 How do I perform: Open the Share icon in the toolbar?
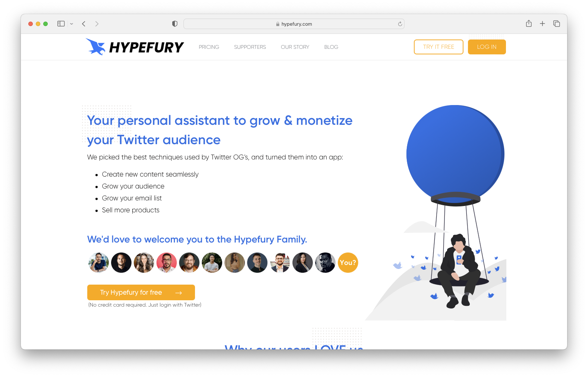[529, 23]
